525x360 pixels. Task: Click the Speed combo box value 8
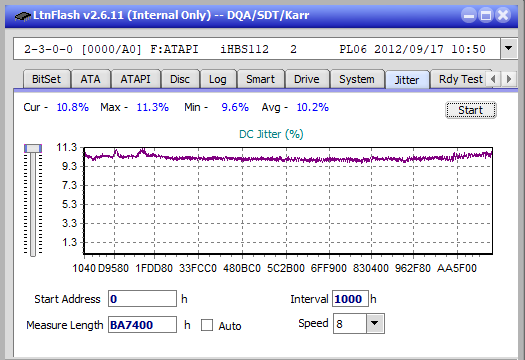click(x=350, y=323)
